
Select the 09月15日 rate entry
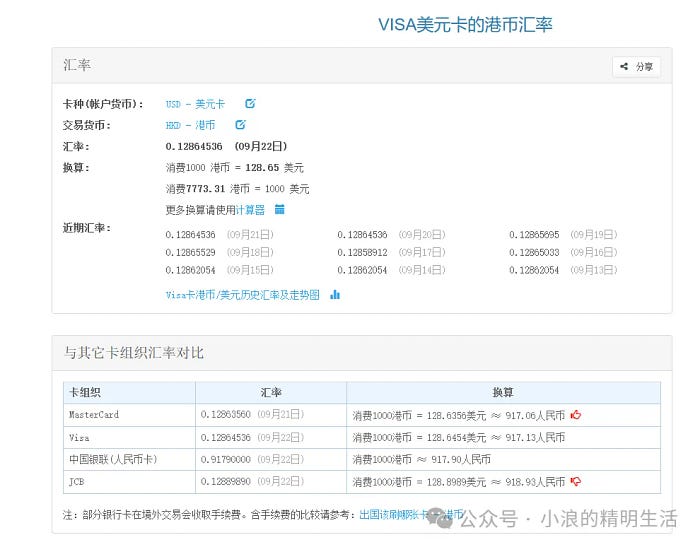tap(219, 270)
